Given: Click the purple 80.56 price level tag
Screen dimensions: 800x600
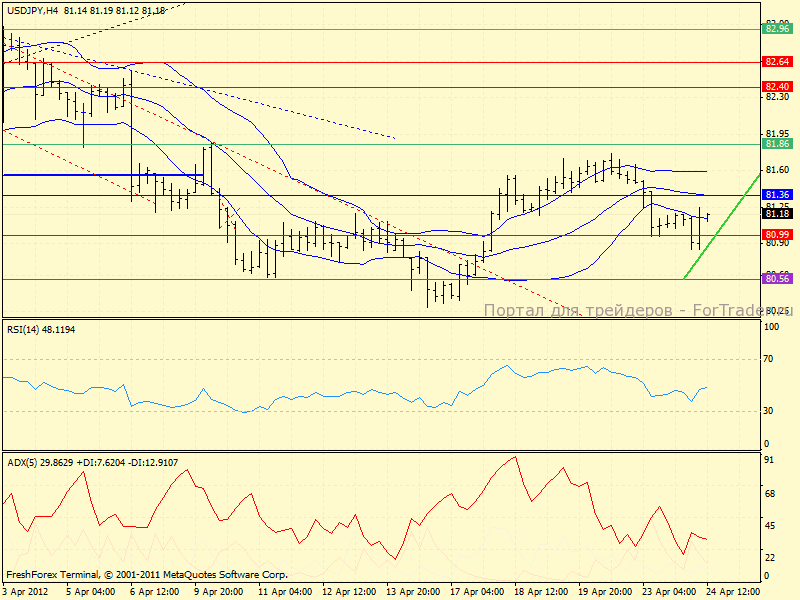Looking at the screenshot, I should click(778, 278).
